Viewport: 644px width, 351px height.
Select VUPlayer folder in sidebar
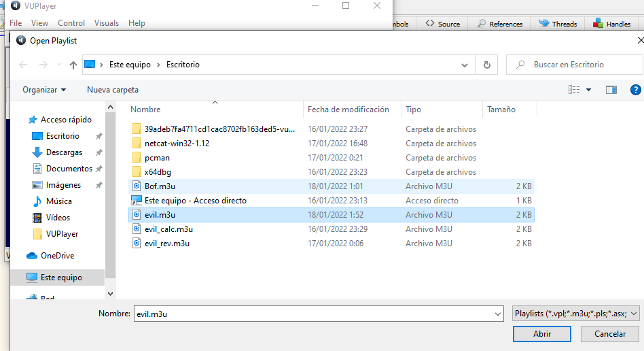(62, 234)
